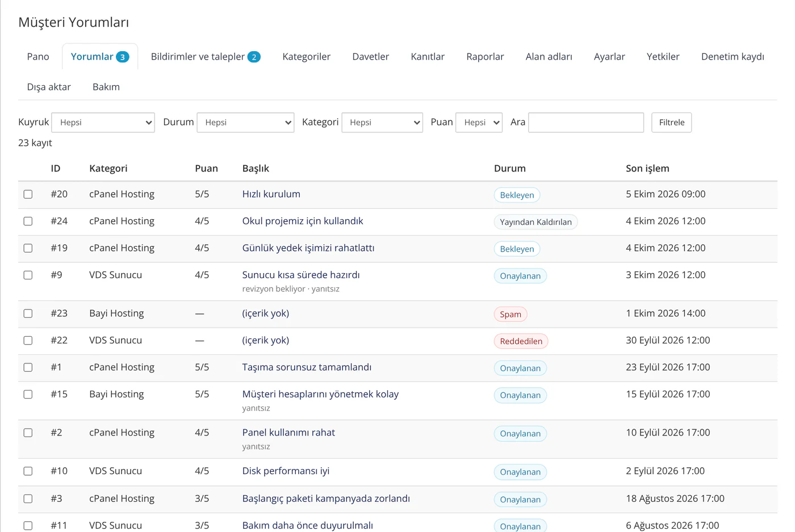Select the Dışa aktar tab
795x532 pixels.
click(x=49, y=87)
